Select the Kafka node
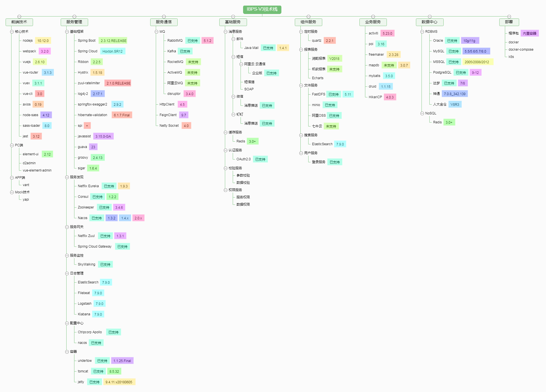The width and height of the screenshot is (546, 392). coord(172,51)
